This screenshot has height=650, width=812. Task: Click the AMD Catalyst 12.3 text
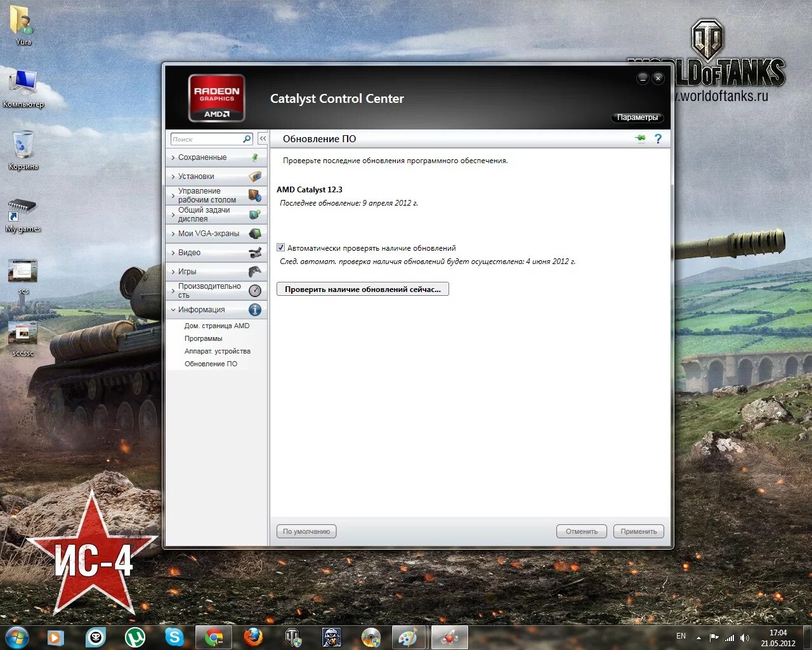310,190
